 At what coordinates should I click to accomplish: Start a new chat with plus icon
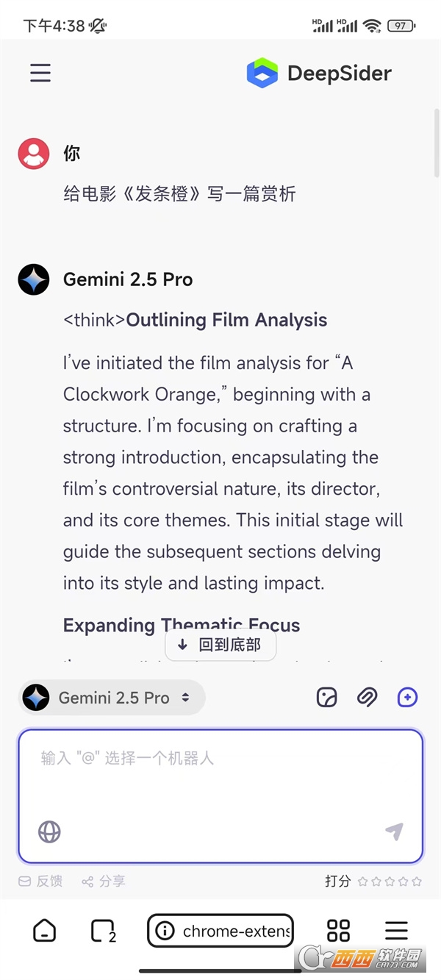tap(407, 697)
